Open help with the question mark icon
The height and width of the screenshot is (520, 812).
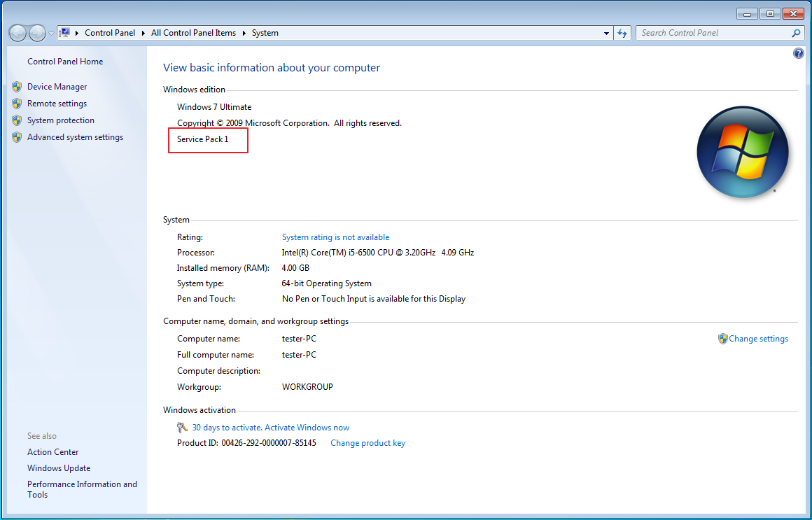[799, 53]
